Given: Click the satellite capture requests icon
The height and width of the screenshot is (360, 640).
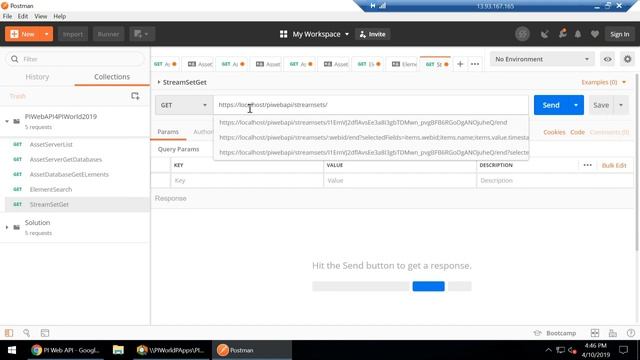Looking at the screenshot, I should (x=544, y=34).
